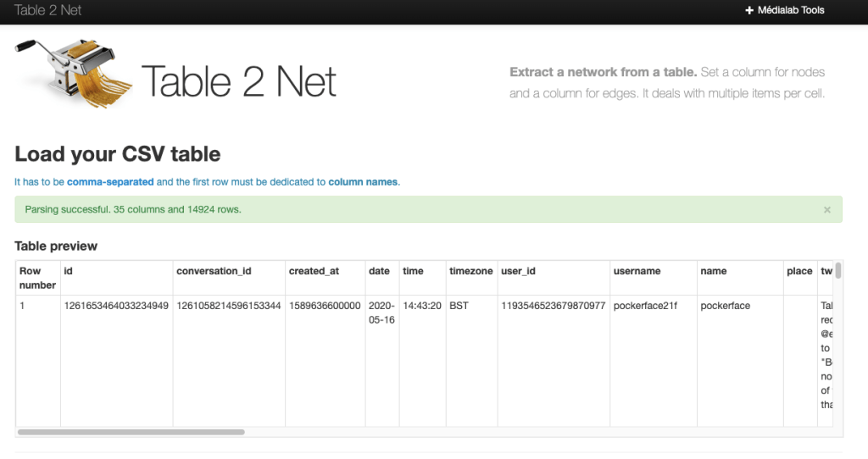This screenshot has width=868, height=459.
Task: Click row number 1 cell
Action: coord(37,361)
